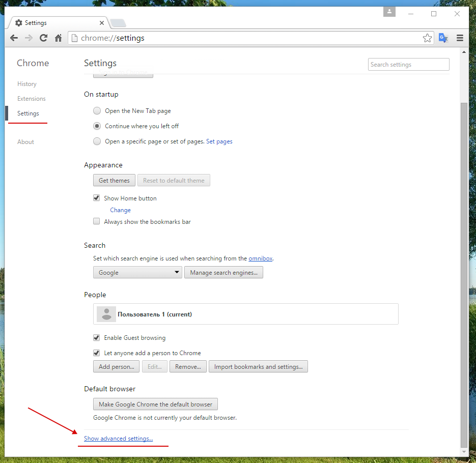Image resolution: width=476 pixels, height=463 pixels.
Task: Open History in the sidebar
Action: pyautogui.click(x=27, y=84)
